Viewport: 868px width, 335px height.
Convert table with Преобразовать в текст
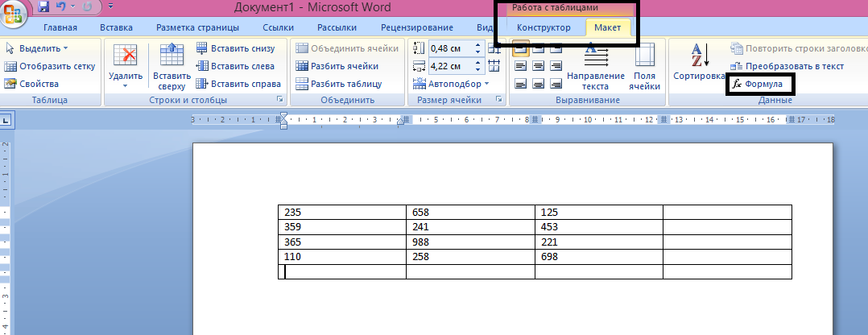[787, 66]
